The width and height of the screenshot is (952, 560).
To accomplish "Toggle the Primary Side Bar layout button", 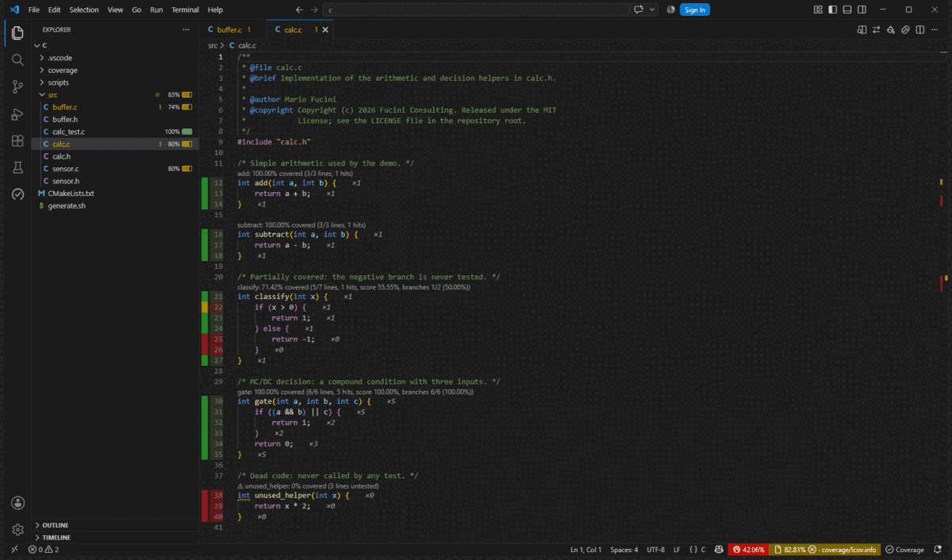I will pos(833,10).
